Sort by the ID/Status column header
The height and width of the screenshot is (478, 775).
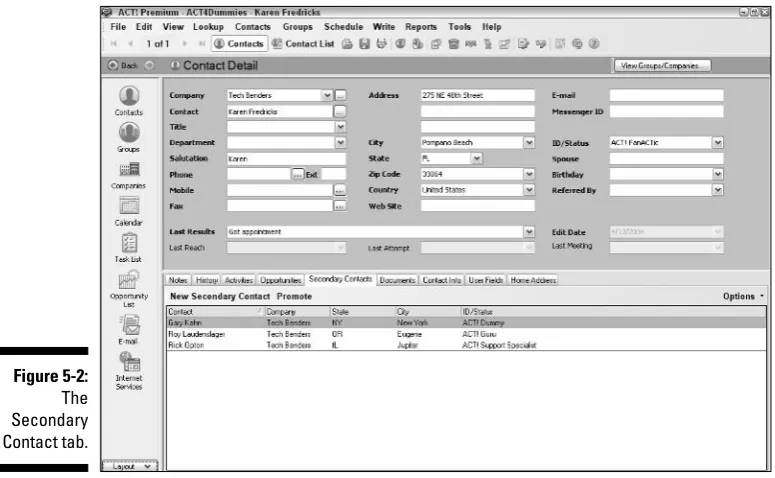613,312
